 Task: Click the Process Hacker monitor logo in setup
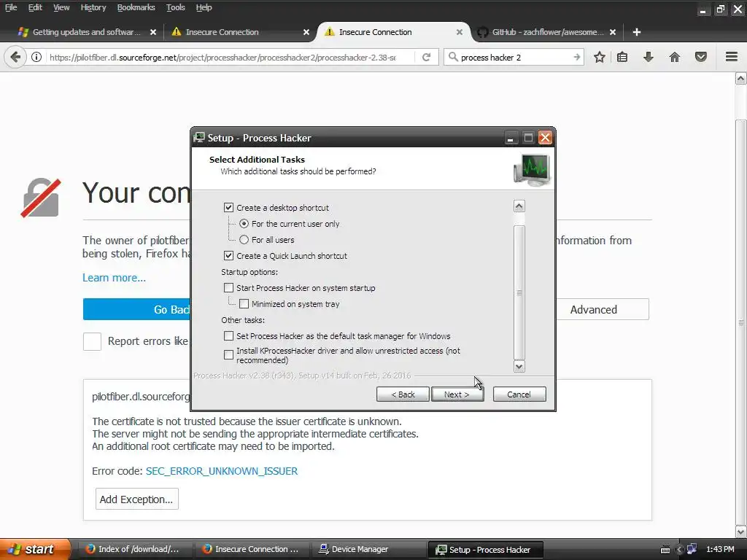[532, 169]
